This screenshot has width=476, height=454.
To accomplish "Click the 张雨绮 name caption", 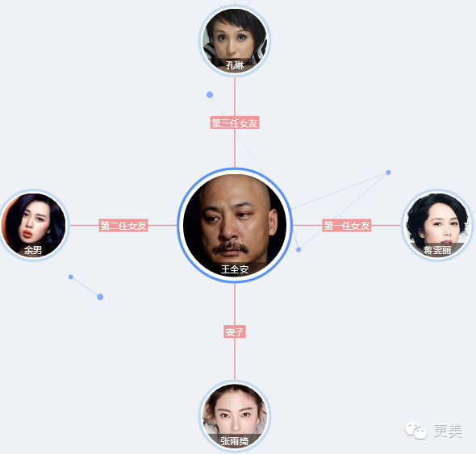I will point(235,440).
